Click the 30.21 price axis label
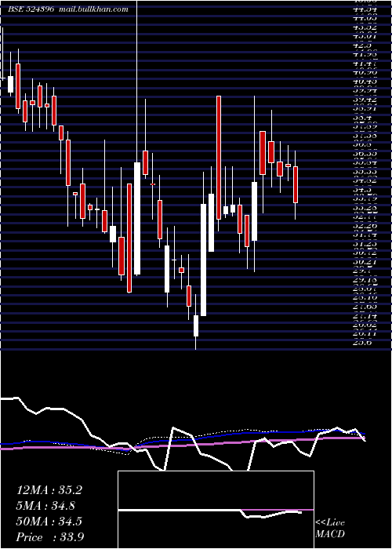 click(x=364, y=261)
